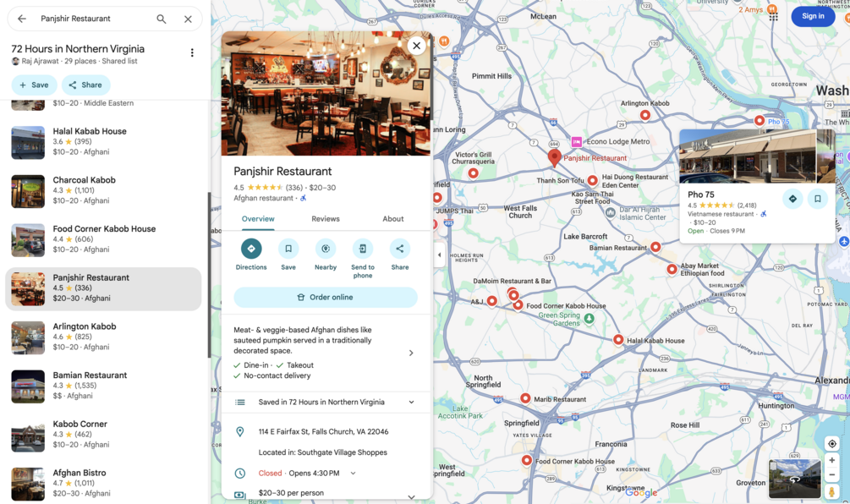Save the 72 Hours list
850x504 pixels.
click(34, 85)
